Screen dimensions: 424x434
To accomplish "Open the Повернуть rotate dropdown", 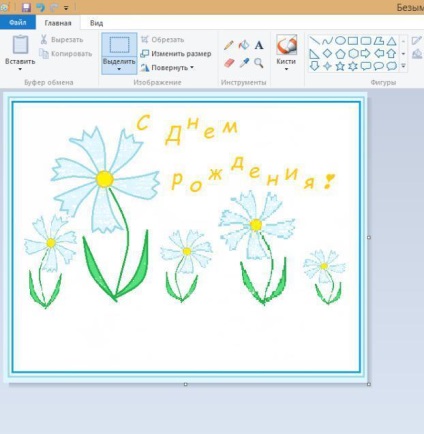I will [167, 68].
